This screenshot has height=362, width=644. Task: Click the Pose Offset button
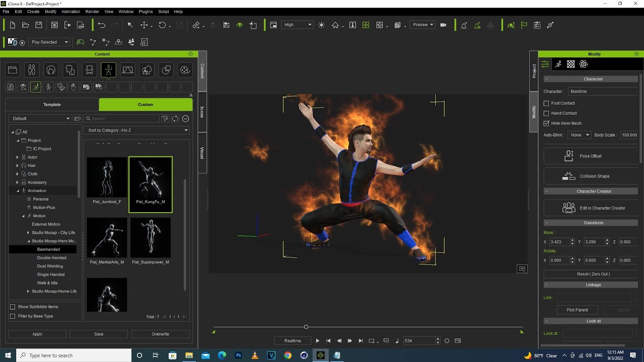(x=591, y=156)
